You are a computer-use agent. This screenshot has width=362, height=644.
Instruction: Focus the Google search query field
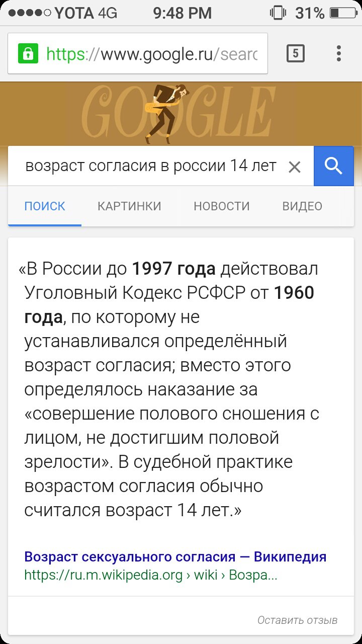[x=151, y=166]
